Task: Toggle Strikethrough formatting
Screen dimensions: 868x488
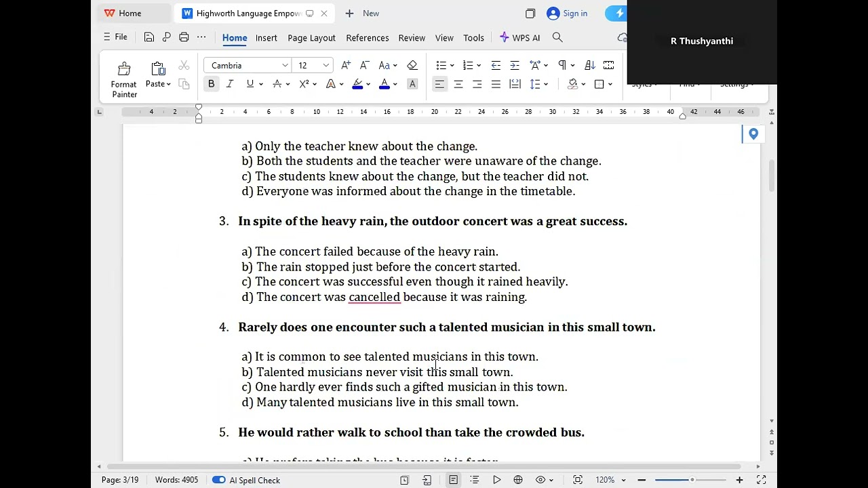Action: [277, 84]
